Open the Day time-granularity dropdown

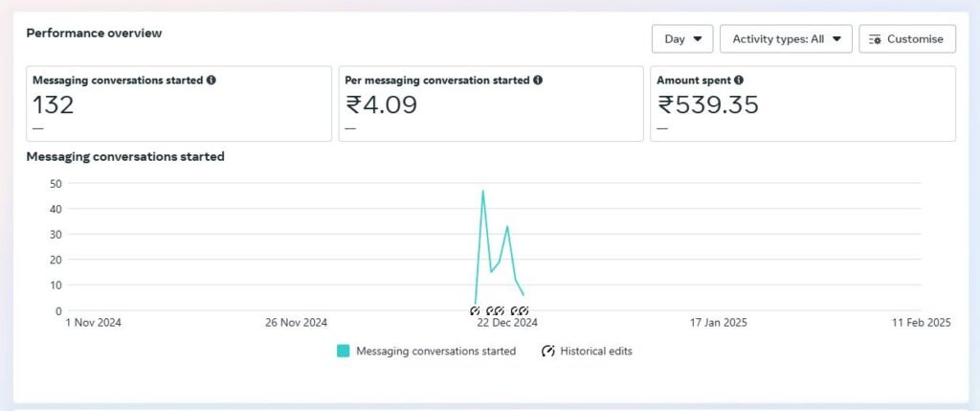682,39
